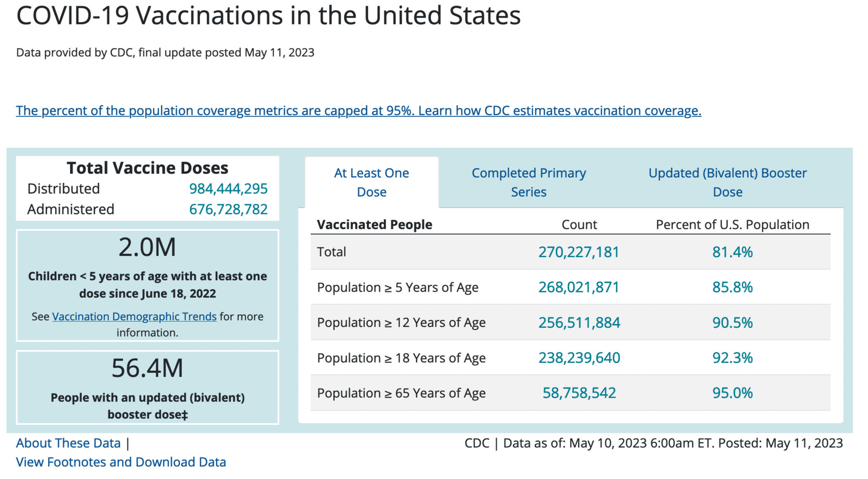Select the Total vaccinated count 270,227,181

[x=579, y=252]
